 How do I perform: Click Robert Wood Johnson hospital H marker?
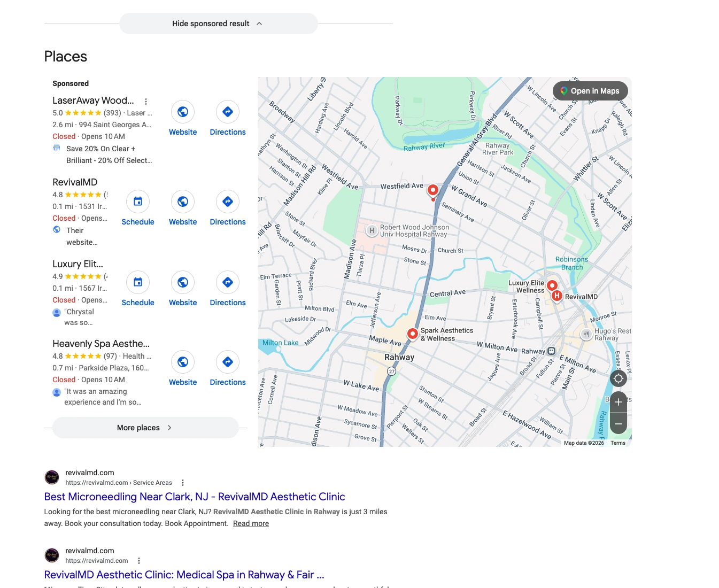pos(372,230)
